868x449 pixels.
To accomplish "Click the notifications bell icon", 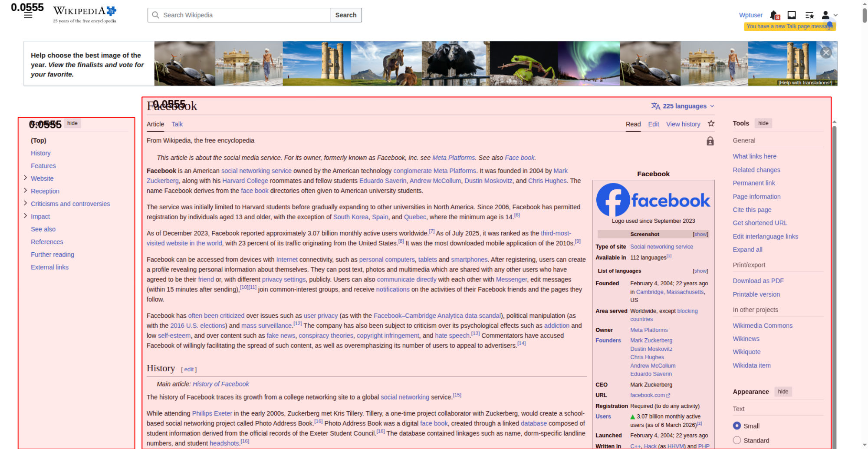I will pos(774,15).
